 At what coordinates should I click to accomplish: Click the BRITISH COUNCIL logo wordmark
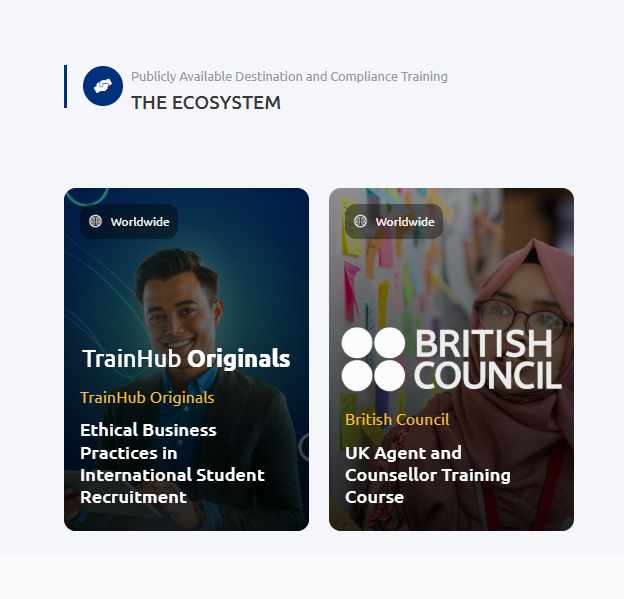488,359
